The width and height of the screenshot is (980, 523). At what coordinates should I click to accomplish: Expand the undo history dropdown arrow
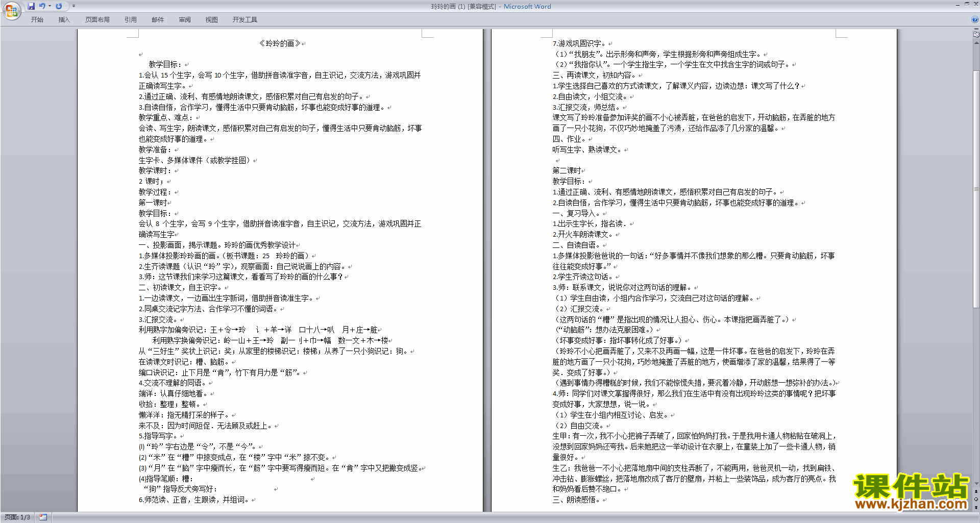point(50,6)
